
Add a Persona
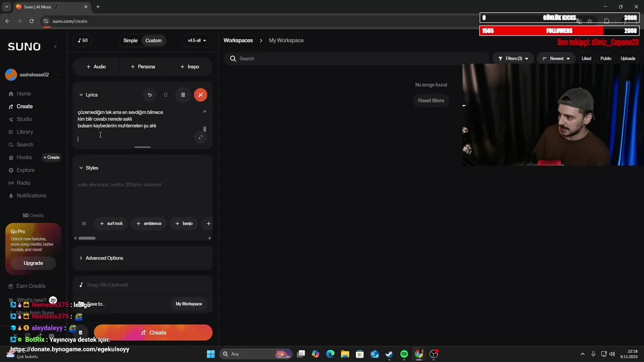[143, 66]
